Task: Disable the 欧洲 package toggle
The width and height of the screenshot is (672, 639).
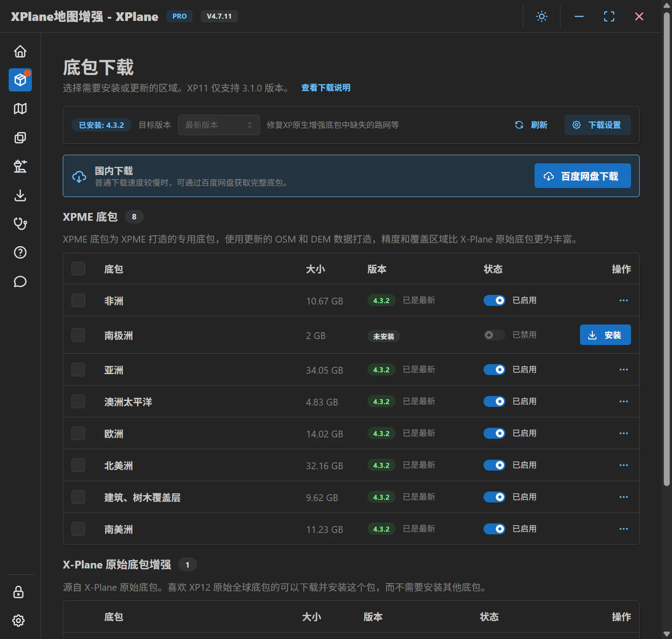Action: pyautogui.click(x=494, y=433)
